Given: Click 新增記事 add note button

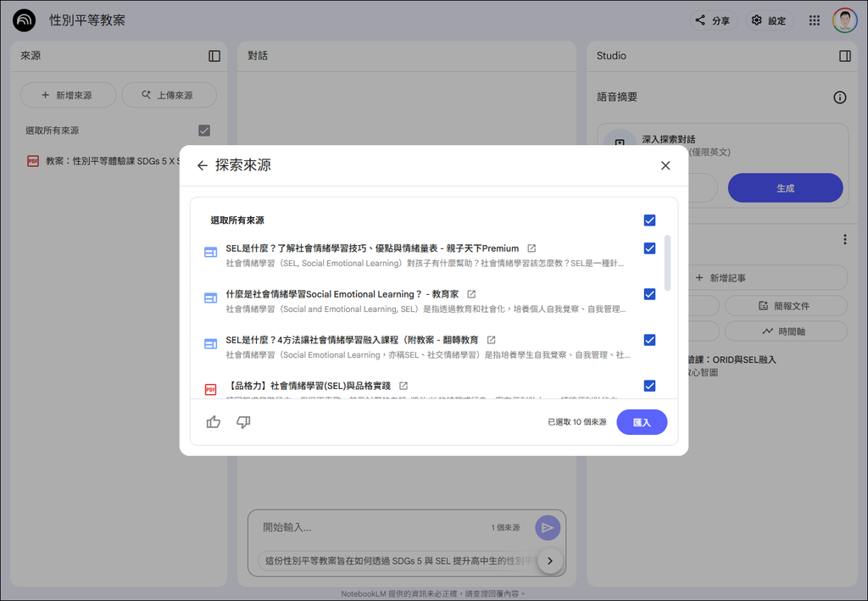Looking at the screenshot, I should 770,278.
